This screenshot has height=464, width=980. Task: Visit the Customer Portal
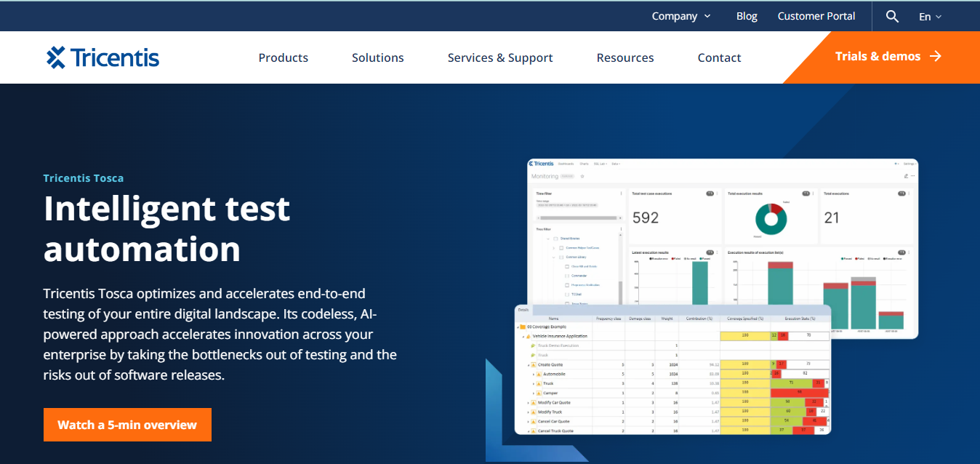(x=816, y=16)
